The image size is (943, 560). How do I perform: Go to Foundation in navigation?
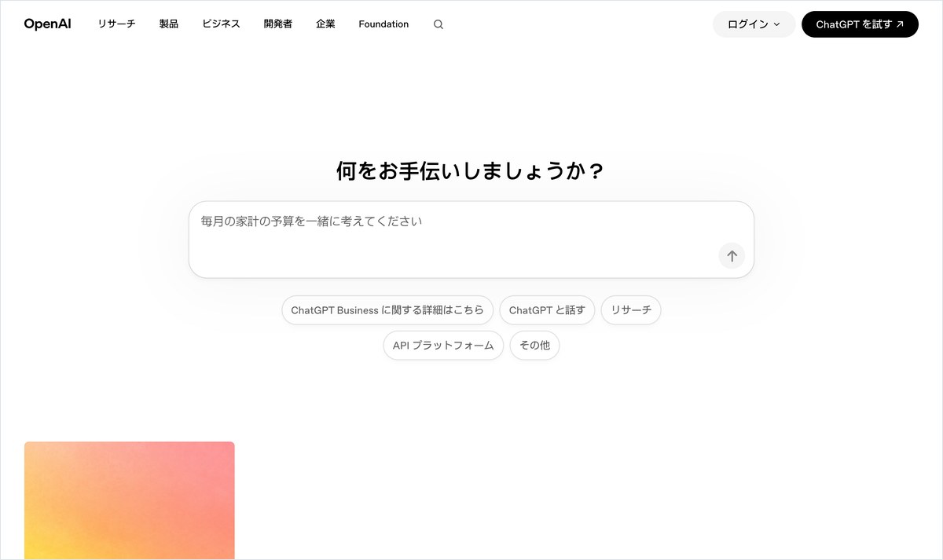click(383, 24)
